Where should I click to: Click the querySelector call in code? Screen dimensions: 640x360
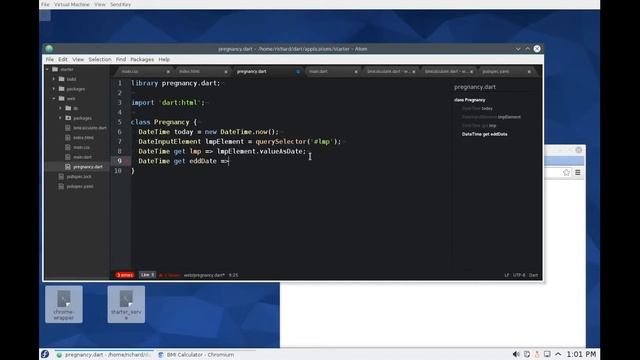pyautogui.click(x=280, y=142)
